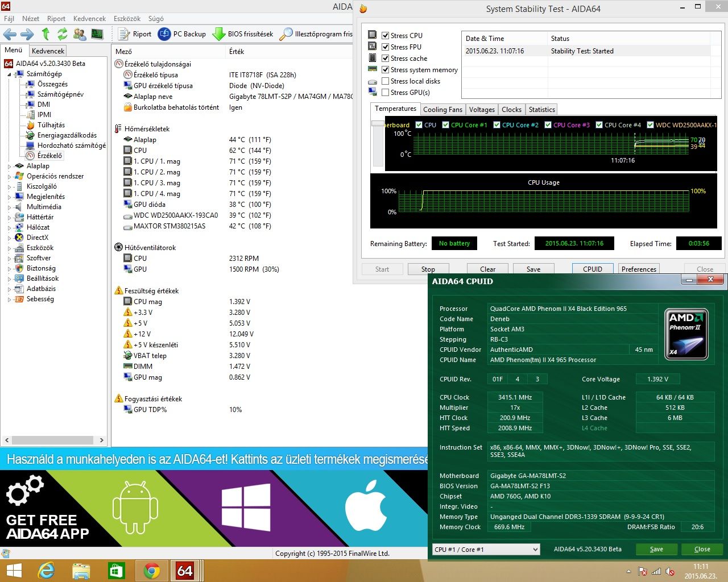Toggle CPU Core #3 graph checkbox

tap(548, 125)
